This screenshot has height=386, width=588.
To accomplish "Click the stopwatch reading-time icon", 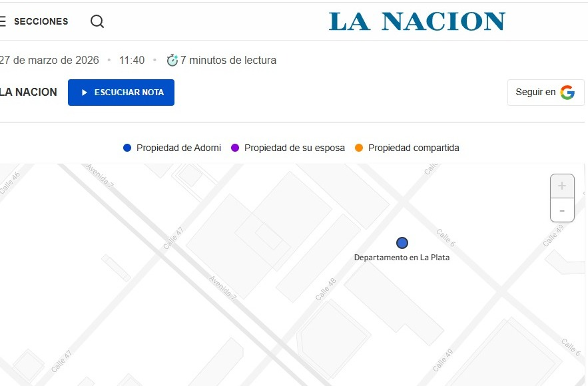I will point(172,61).
